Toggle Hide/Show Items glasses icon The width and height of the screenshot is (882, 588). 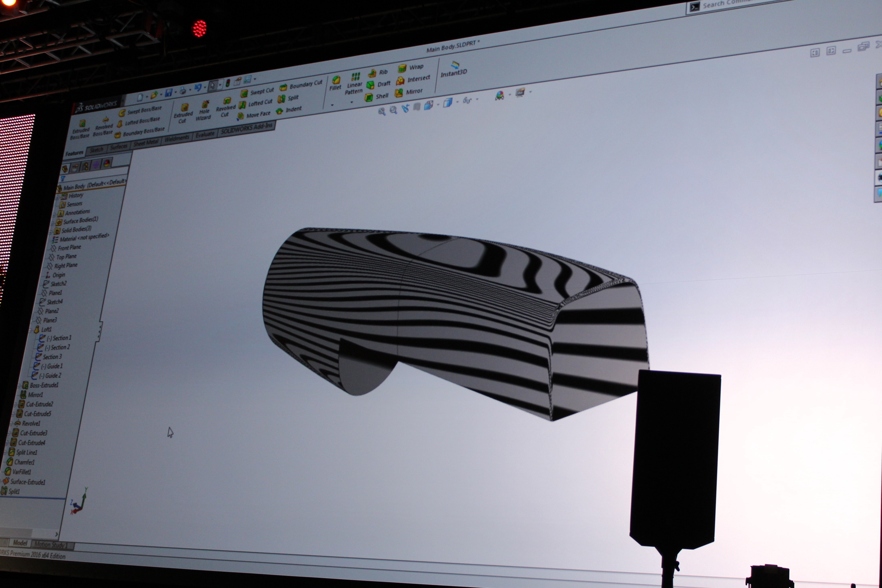click(x=467, y=100)
